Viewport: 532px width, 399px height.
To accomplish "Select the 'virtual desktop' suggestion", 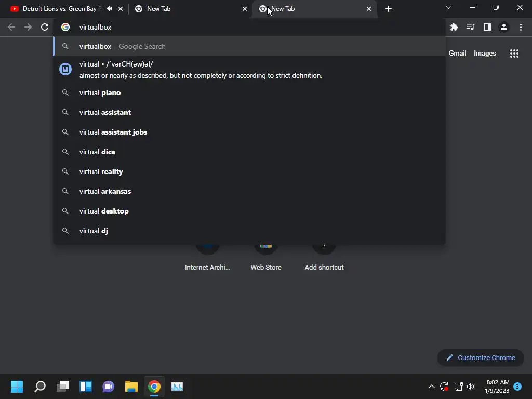I will 249,211.
